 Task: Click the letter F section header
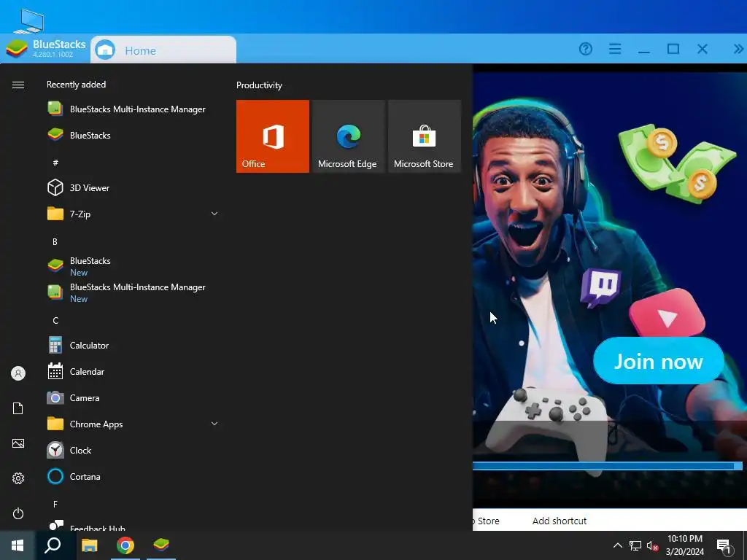point(55,504)
